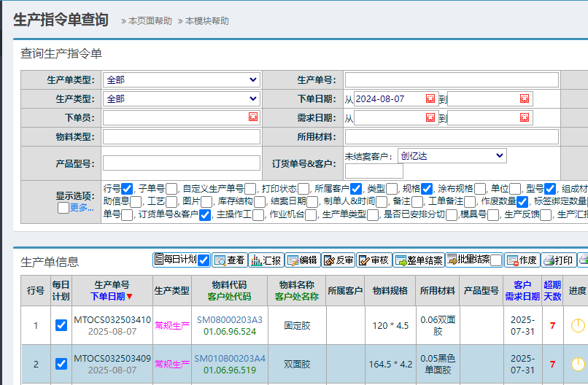
Task: Sort by the 下单日期 column header
Action: point(112,296)
